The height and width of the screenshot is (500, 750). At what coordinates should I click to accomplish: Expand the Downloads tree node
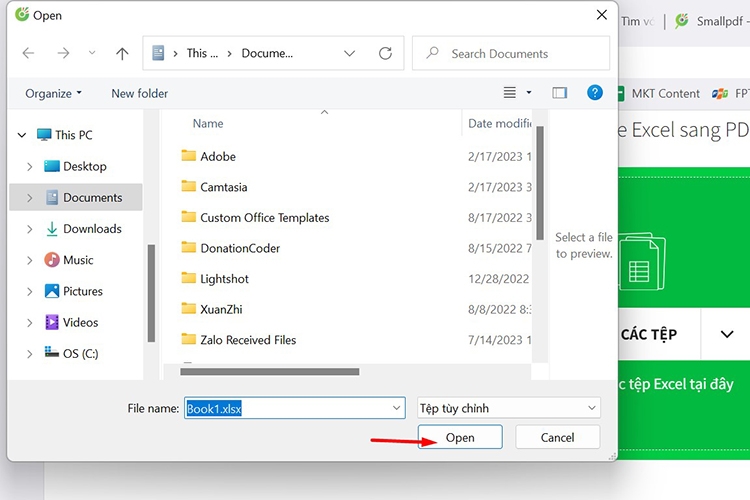tap(30, 229)
